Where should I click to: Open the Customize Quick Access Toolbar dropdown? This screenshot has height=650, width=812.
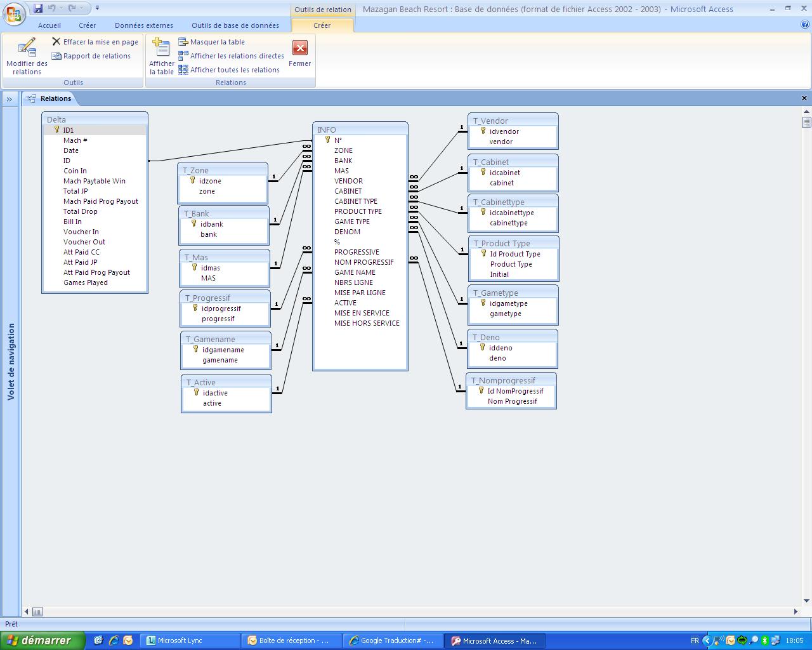point(97,8)
